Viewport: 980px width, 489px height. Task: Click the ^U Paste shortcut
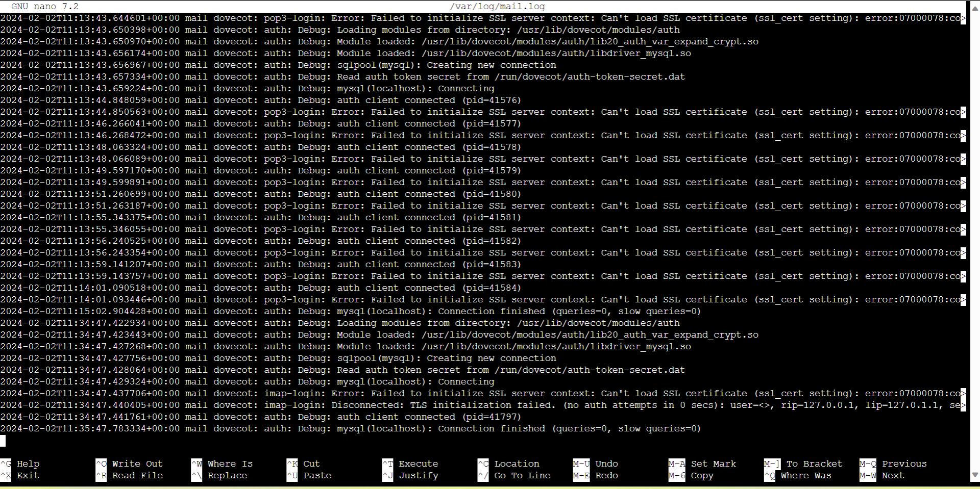click(x=309, y=475)
